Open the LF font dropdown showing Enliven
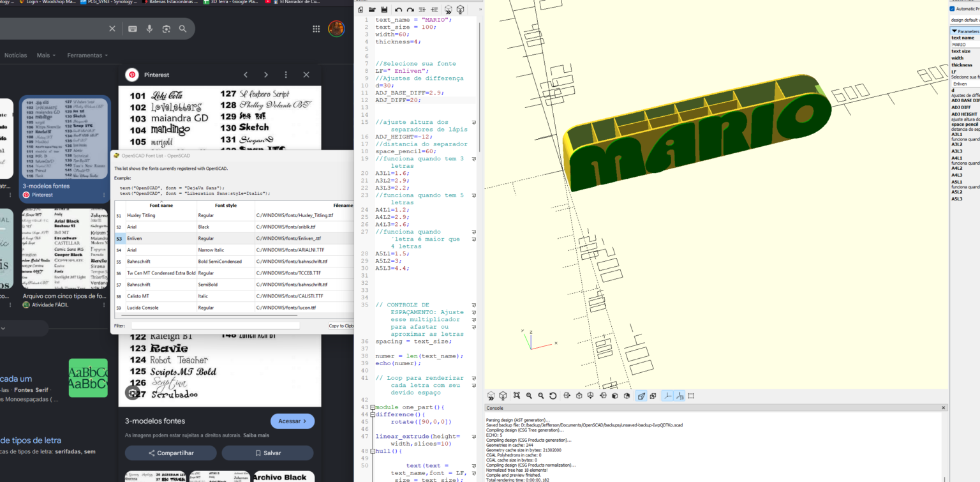This screenshot has height=482, width=980. click(965, 84)
